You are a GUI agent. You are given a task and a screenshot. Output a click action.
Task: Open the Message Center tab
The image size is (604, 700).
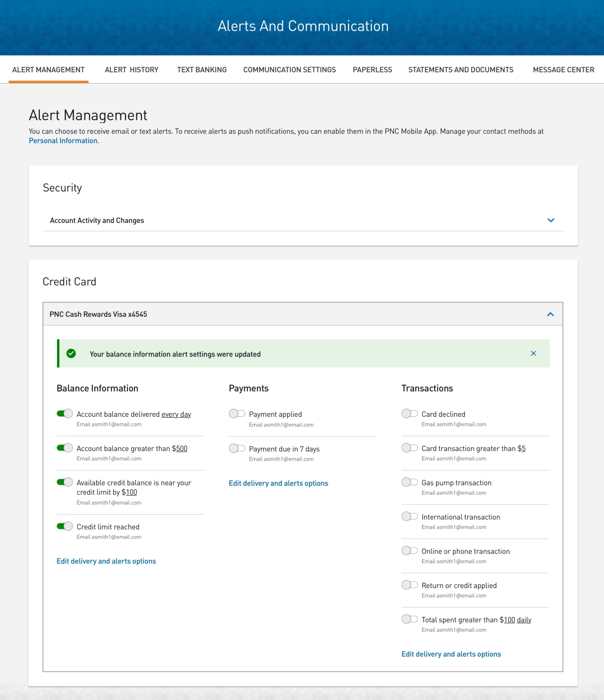(x=563, y=69)
